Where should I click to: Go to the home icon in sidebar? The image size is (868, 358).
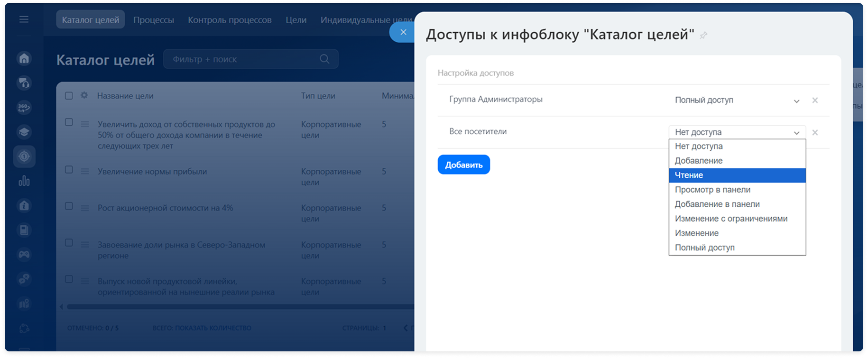click(x=24, y=58)
